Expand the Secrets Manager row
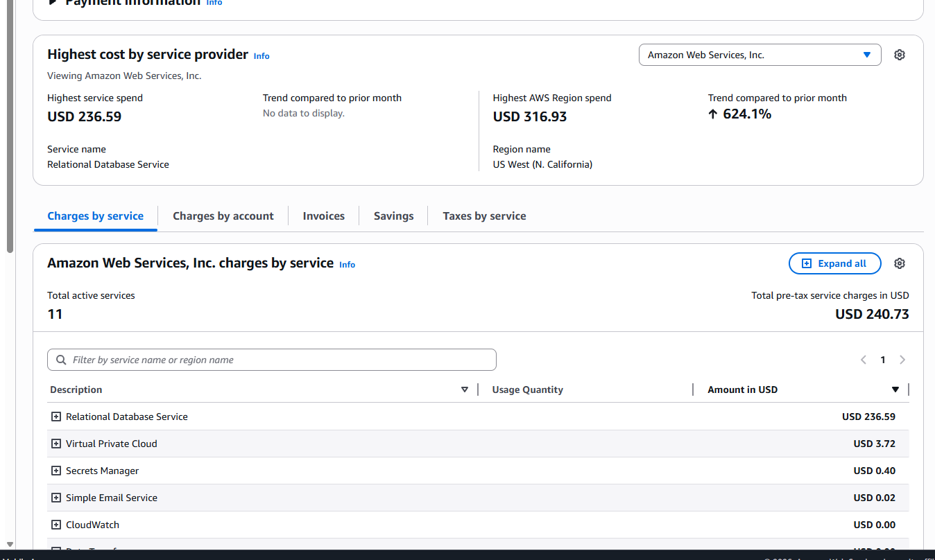This screenshot has height=560, width=935. point(56,471)
